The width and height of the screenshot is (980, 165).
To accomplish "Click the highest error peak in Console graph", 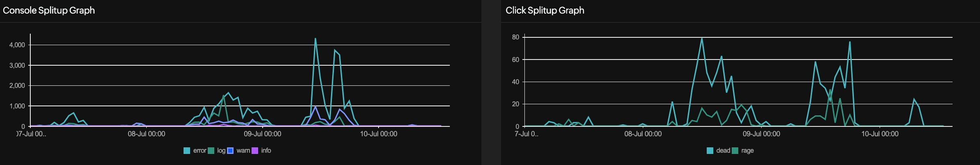I will point(315,39).
